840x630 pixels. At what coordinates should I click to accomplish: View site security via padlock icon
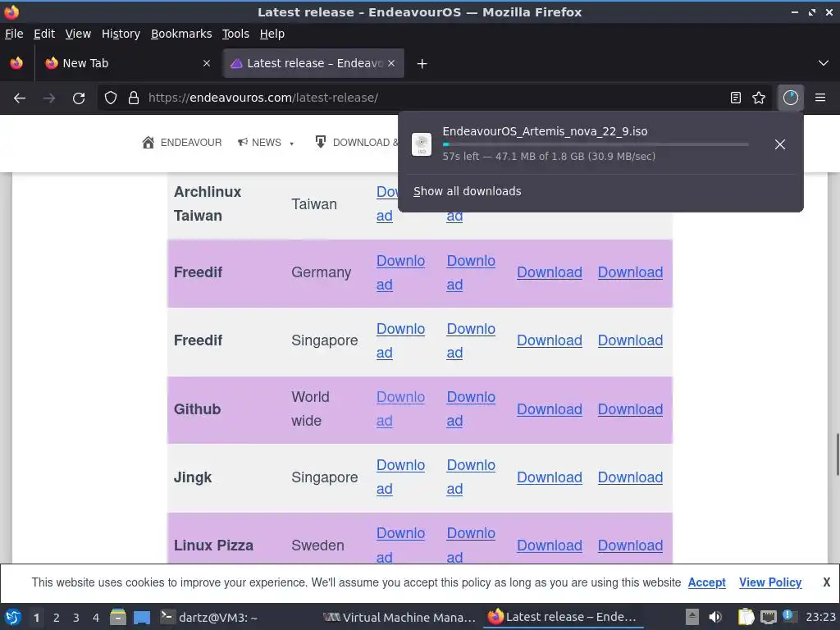coord(134,98)
